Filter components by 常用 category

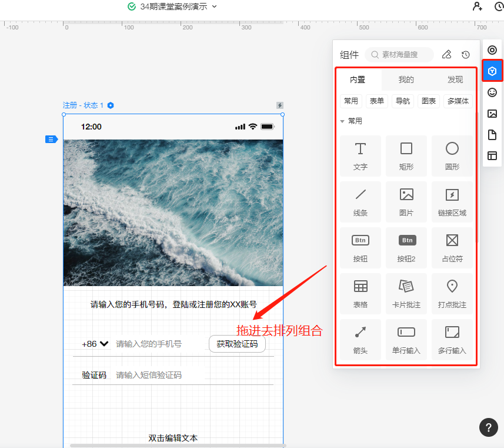[x=351, y=101]
